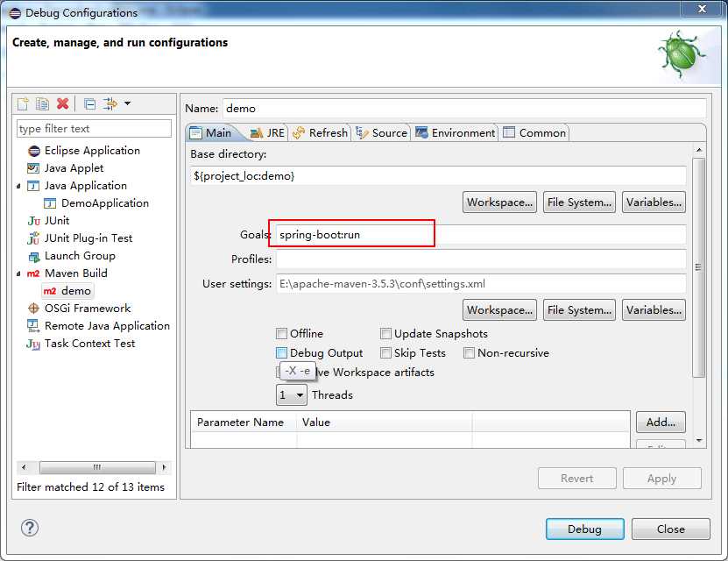Click the m2 Maven Build icon
728x561 pixels.
(33, 273)
